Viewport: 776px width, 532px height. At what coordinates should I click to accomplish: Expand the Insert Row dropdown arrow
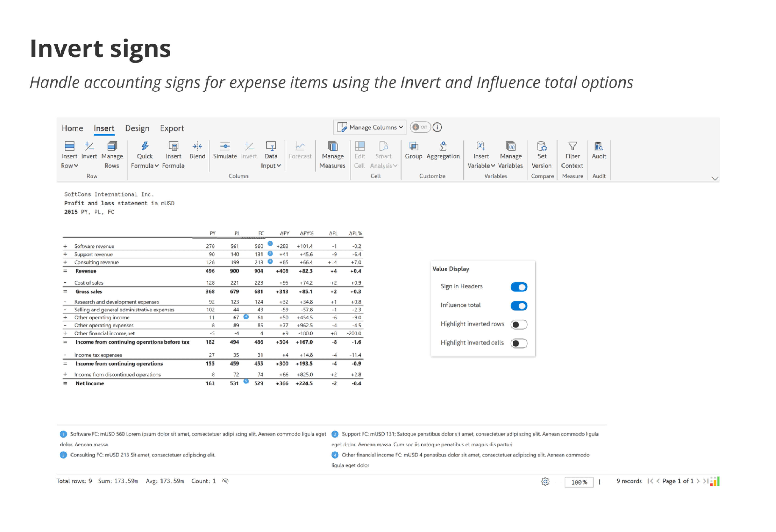(x=76, y=166)
